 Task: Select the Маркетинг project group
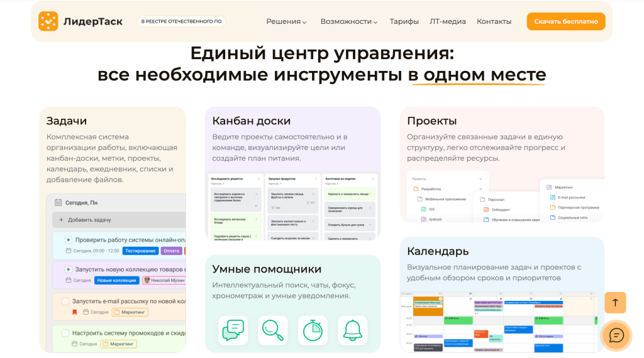click(559, 187)
